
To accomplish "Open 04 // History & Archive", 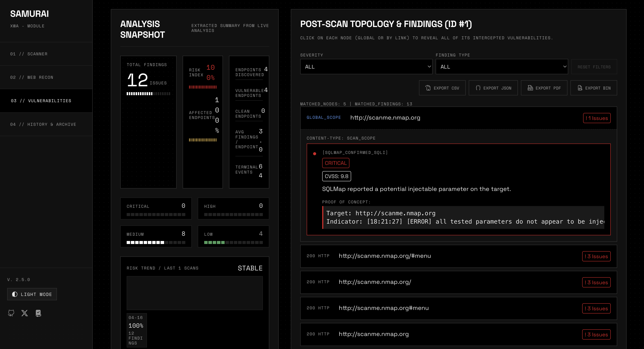I will (x=46, y=124).
